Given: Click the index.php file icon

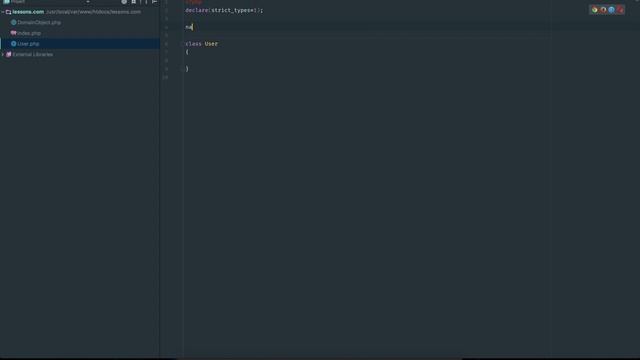Looking at the screenshot, I should click(13, 33).
